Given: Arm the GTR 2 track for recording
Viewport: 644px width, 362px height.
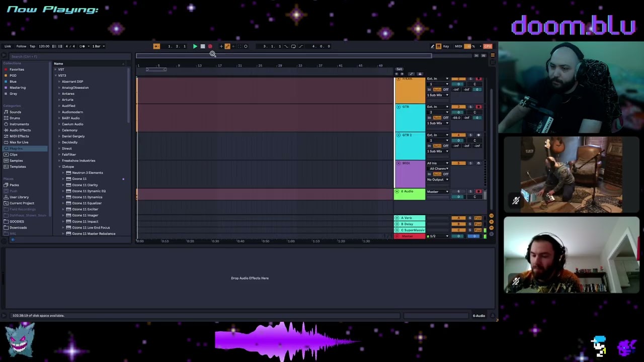Looking at the screenshot, I should (x=478, y=135).
